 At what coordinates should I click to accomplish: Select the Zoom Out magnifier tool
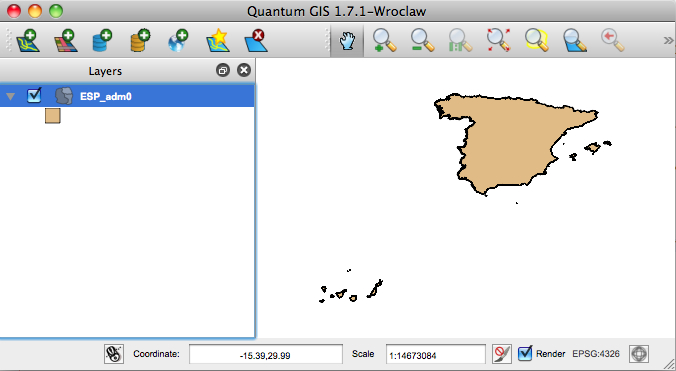click(422, 41)
